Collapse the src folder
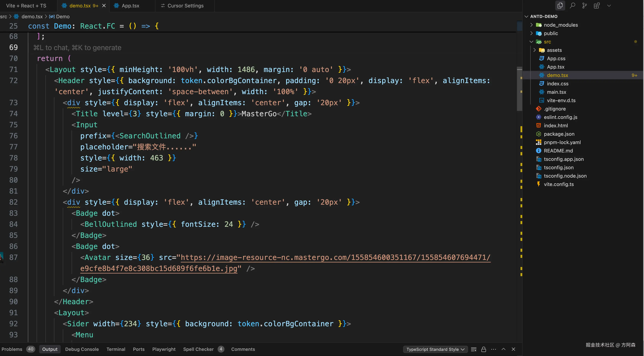This screenshot has height=356, width=644. (x=547, y=42)
